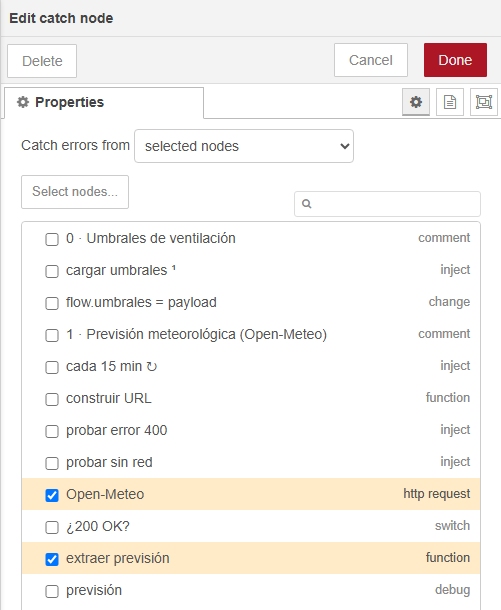Click the 'extraer previsión' node name
Viewport: 501px width, 610px height.
coord(117,558)
